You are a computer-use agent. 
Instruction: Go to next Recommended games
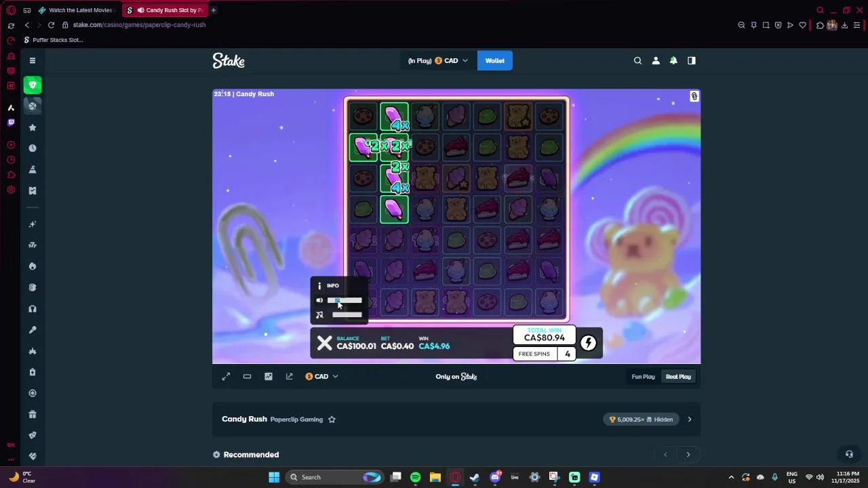(688, 455)
